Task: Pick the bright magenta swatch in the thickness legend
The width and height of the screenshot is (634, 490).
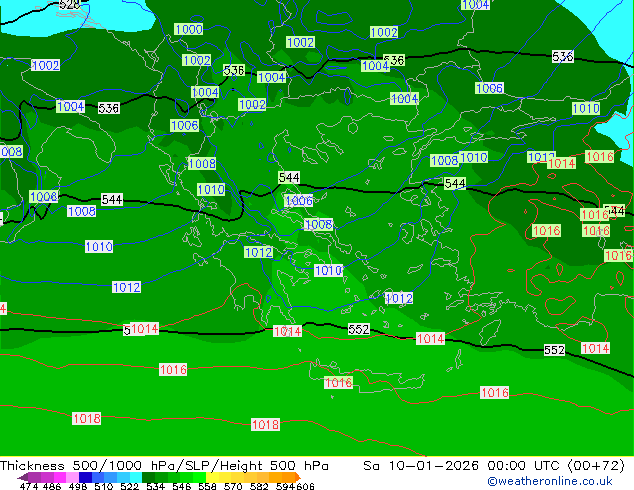Action: pyautogui.click(x=60, y=477)
